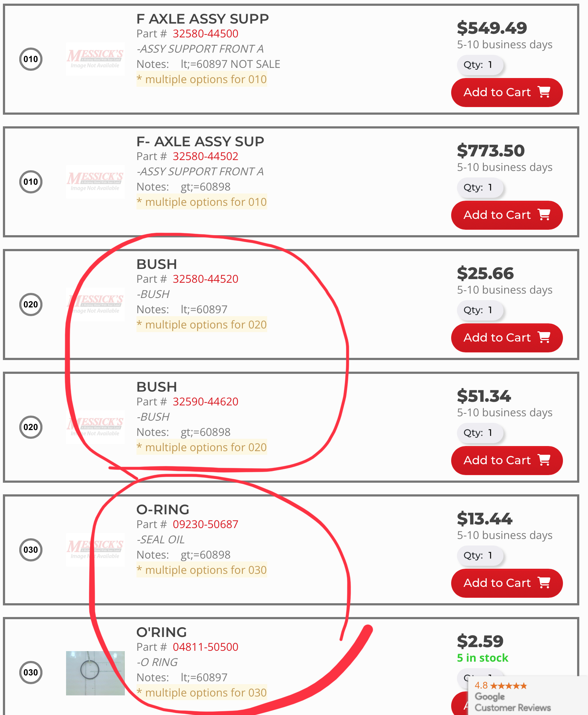Viewport: 588px width, 715px height.
Task: Add the $51.34 bush to cart
Action: pos(507,460)
